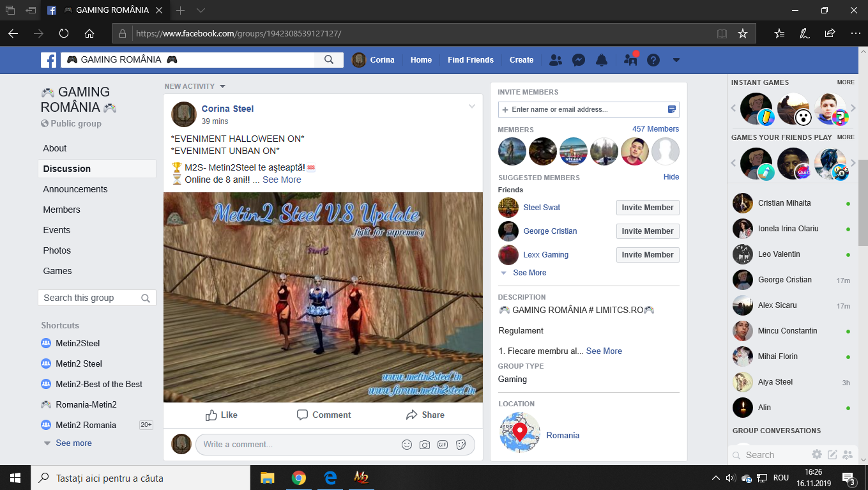Open Find Friends in top bar
Screen dimensions: 868x490
coord(471,60)
